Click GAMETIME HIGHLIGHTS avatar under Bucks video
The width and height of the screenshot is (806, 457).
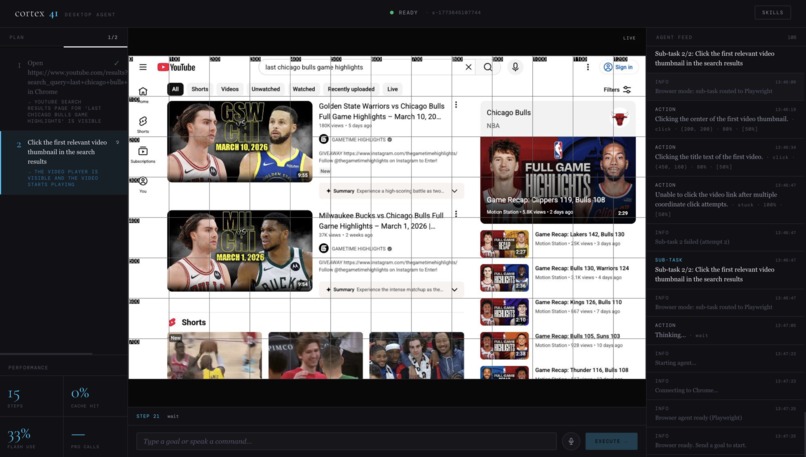323,248
